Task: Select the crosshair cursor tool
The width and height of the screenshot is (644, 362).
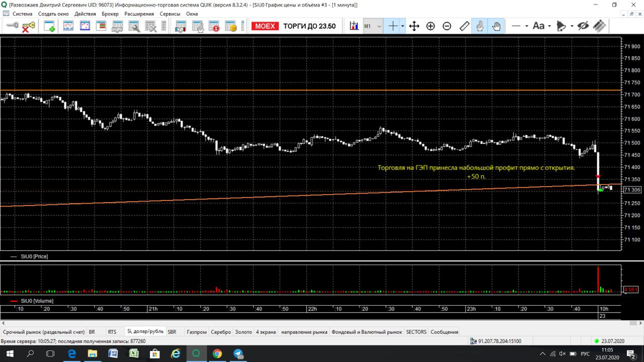Action: pyautogui.click(x=393, y=26)
